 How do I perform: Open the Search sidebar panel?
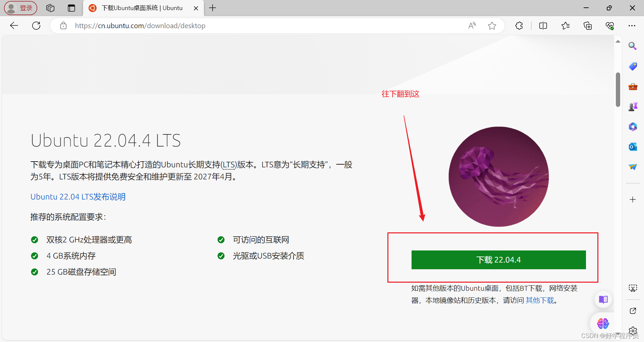(633, 46)
